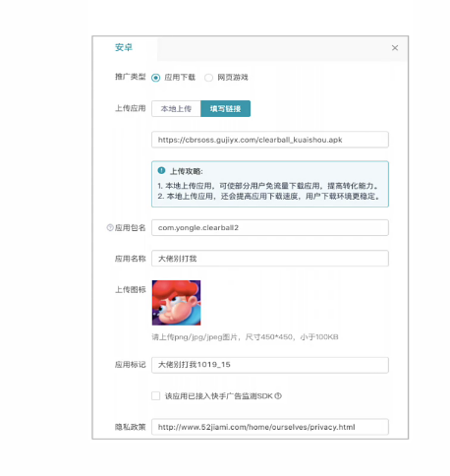The height and width of the screenshot is (476, 450).
Task: Choose the 填写链接 upload mode
Action: [x=225, y=109]
